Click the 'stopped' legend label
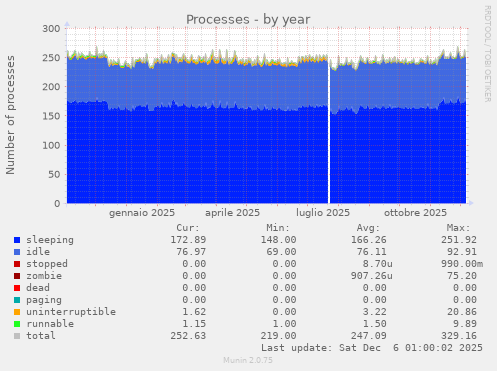The height and width of the screenshot is (371, 497). click(47, 264)
